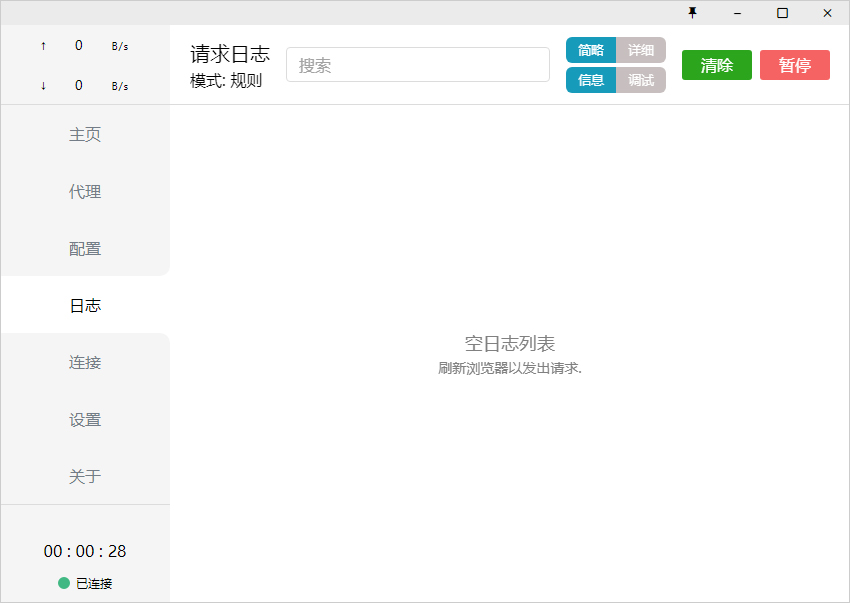The width and height of the screenshot is (850, 603).
Task: Go to the 设置 settings section
Action: click(x=85, y=419)
